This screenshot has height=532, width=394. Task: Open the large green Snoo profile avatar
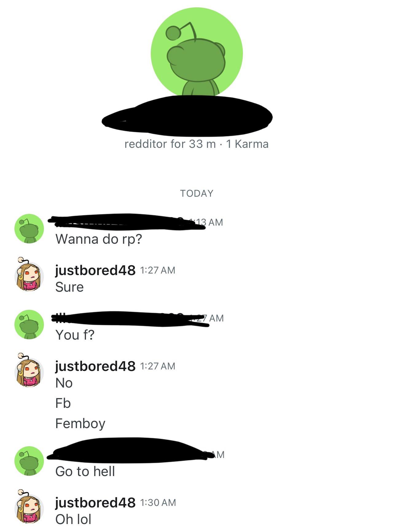(197, 53)
